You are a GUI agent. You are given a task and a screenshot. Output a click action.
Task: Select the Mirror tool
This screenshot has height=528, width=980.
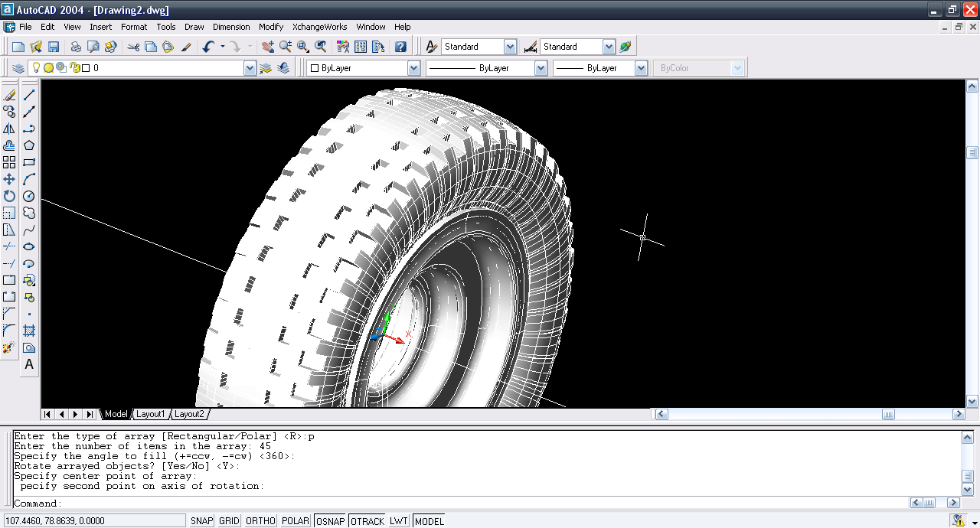coord(9,129)
